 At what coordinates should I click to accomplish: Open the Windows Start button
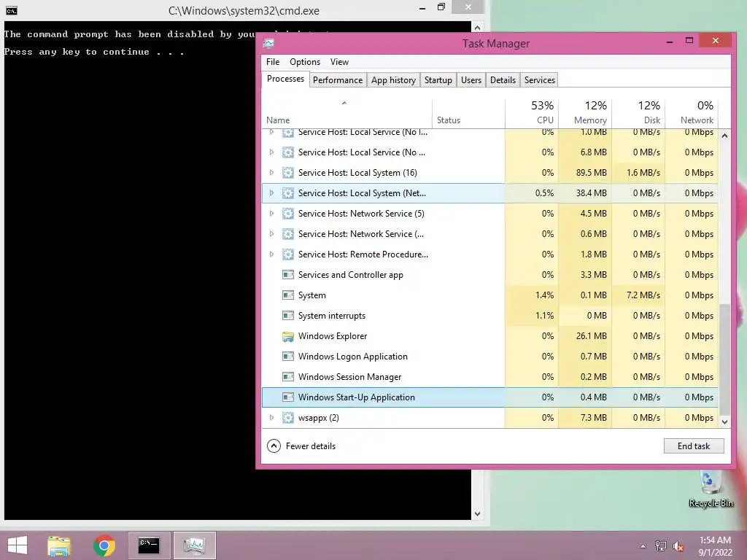click(18, 545)
